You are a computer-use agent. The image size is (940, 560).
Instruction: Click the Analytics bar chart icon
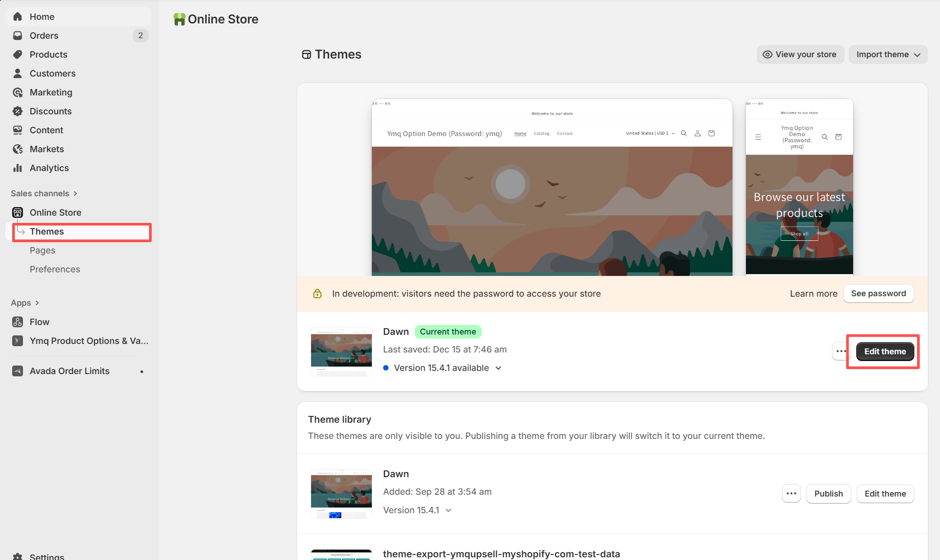point(18,168)
